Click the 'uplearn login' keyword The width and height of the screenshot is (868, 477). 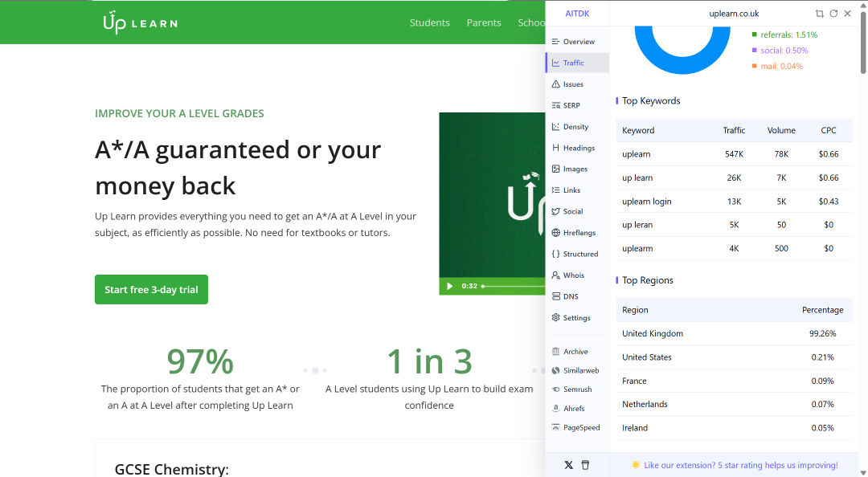coord(646,202)
